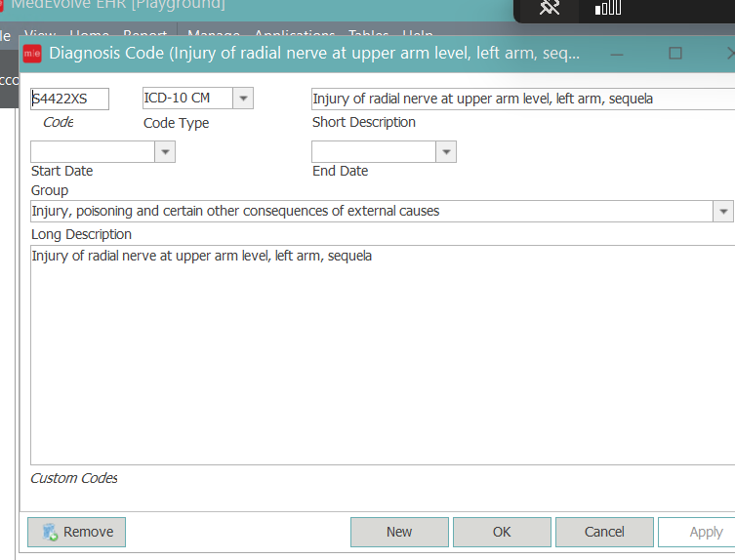The width and height of the screenshot is (735, 560).
Task: Open the Tables menu
Action: pyautogui.click(x=368, y=35)
